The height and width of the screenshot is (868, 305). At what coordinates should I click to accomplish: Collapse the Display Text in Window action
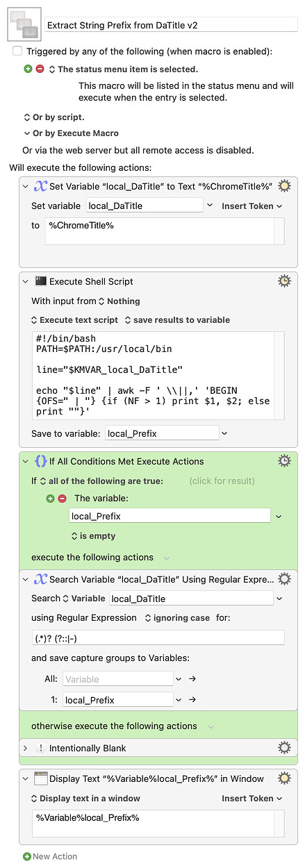click(x=26, y=778)
